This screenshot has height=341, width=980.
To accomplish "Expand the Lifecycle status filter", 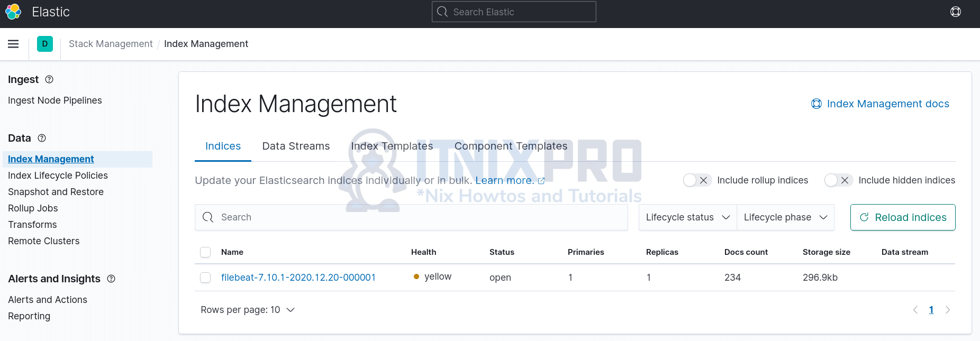I will point(687,217).
